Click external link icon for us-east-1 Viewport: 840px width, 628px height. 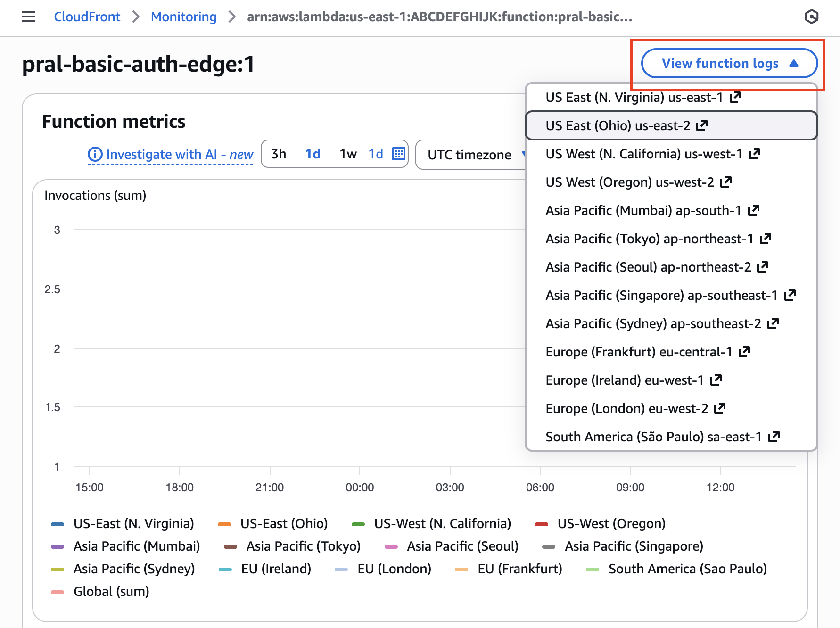coord(735,97)
